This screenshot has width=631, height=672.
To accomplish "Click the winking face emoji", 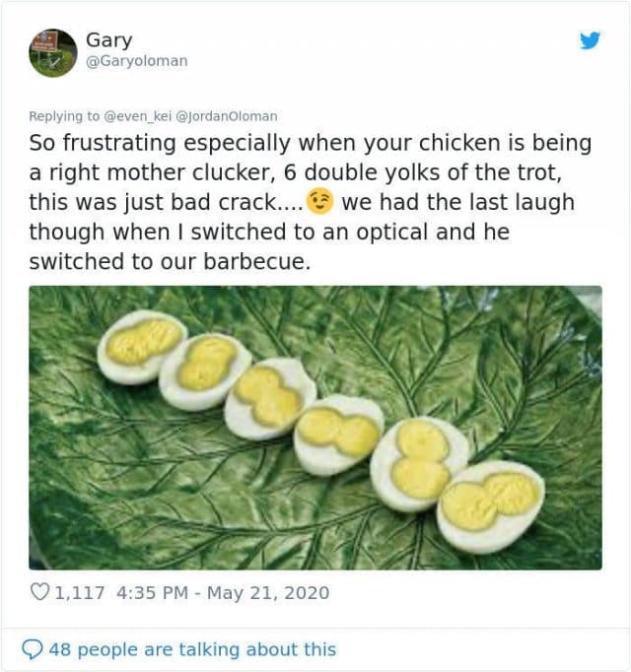I will tap(319, 202).
